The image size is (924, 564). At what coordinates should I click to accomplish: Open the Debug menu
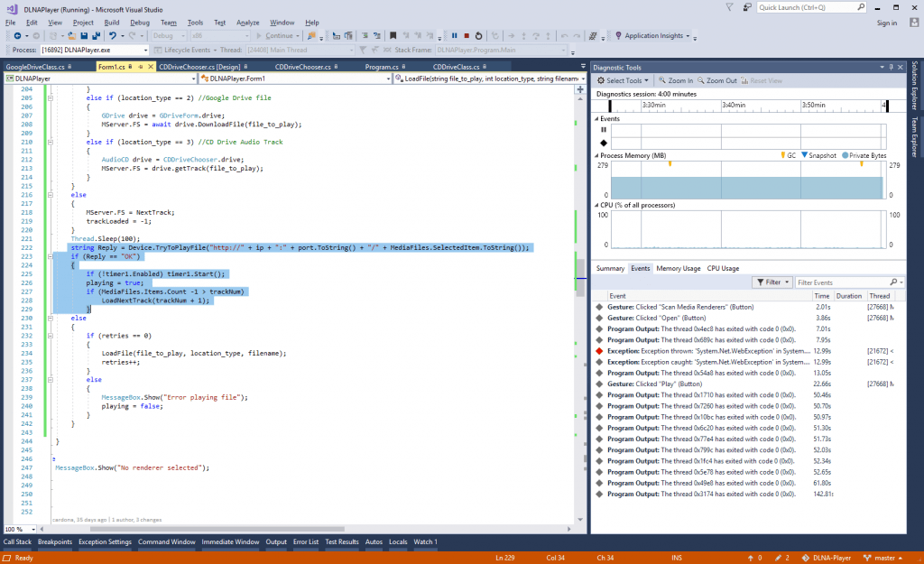pos(140,22)
